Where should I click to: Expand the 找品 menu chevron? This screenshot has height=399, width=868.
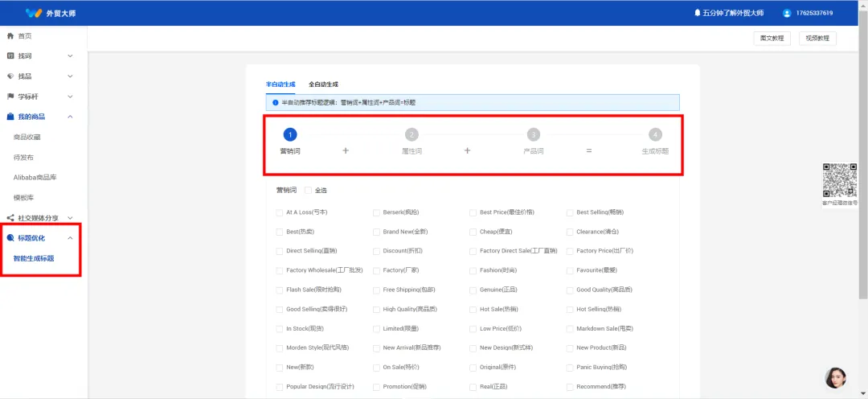pyautogui.click(x=70, y=76)
